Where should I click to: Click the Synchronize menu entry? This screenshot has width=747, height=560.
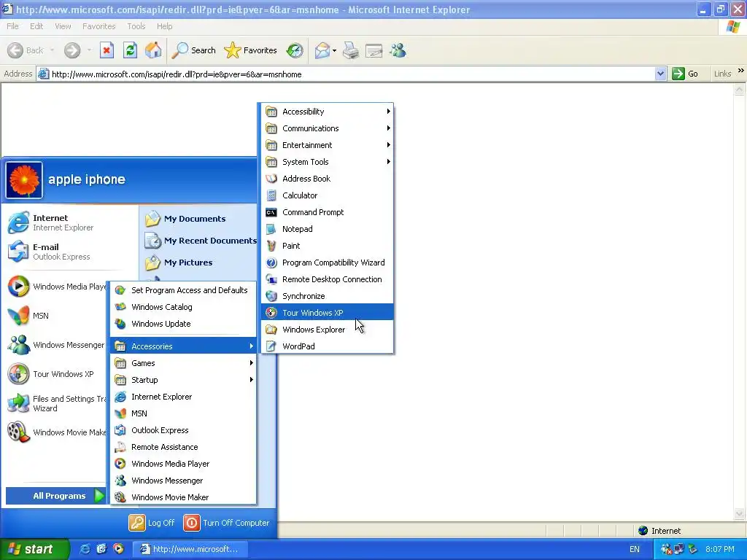coord(328,296)
